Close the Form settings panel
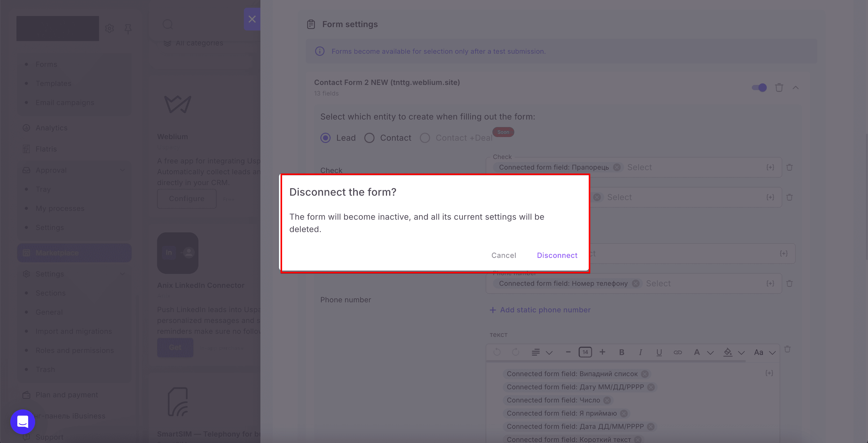The image size is (868, 443). coord(252,19)
